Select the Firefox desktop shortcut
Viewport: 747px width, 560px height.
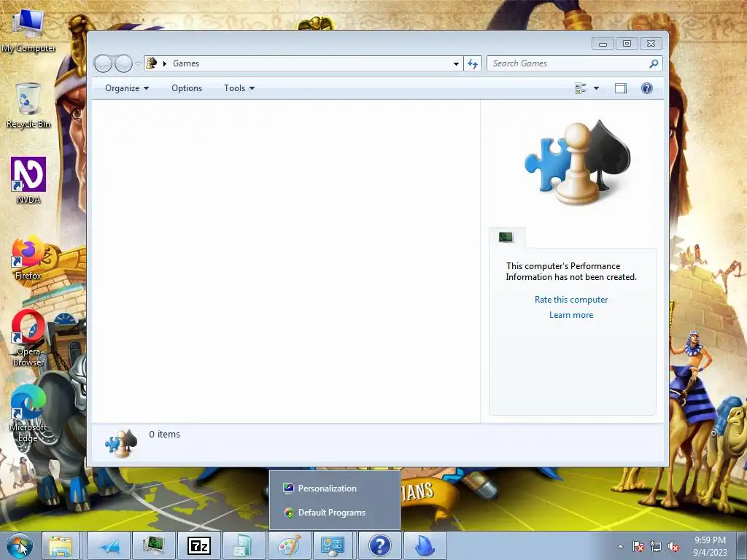(28, 257)
